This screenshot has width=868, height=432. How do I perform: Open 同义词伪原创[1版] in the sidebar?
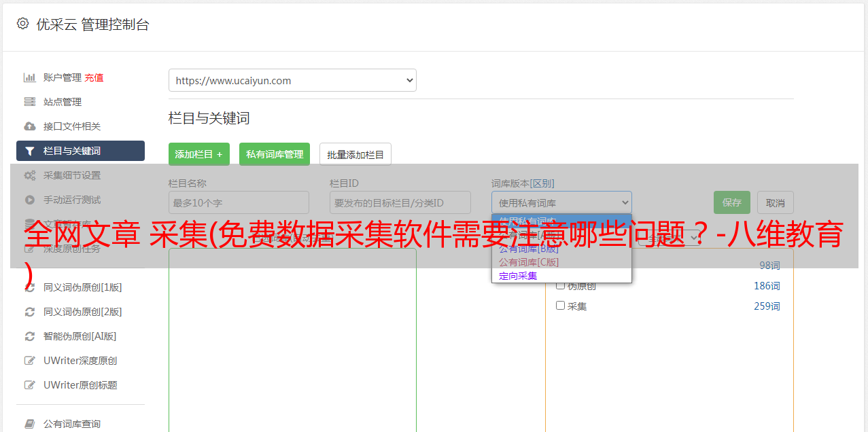[x=83, y=287]
